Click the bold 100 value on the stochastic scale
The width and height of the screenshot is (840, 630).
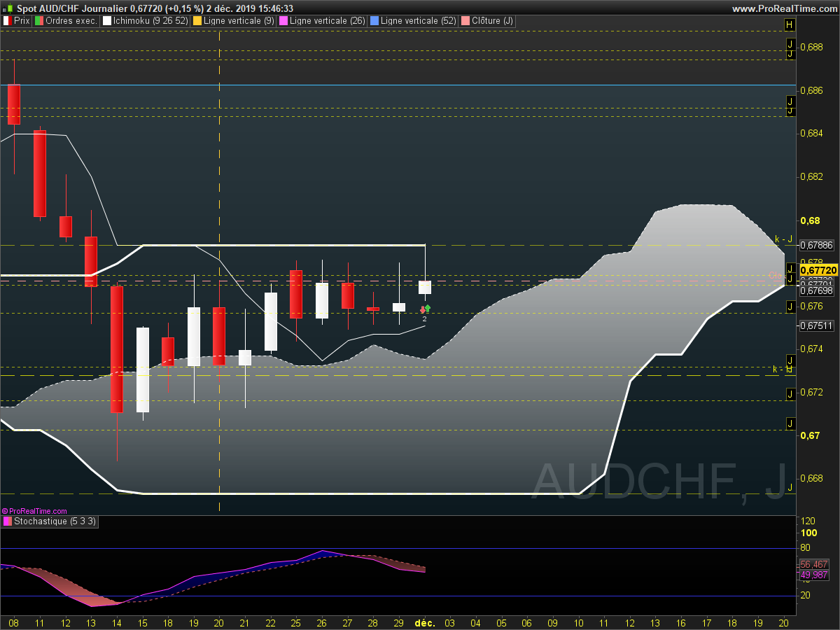809,533
